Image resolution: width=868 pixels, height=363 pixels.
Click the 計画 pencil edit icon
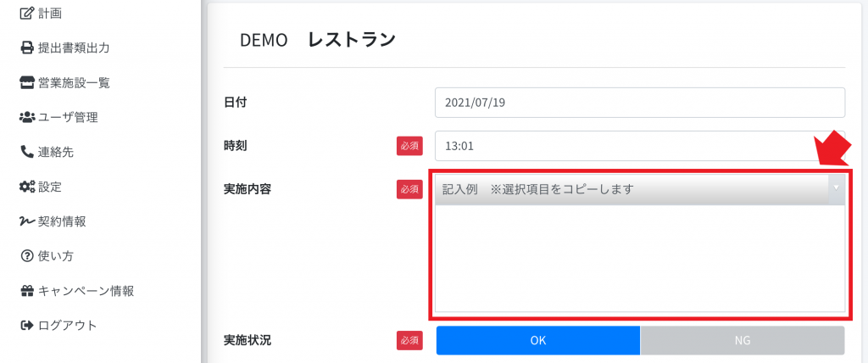tap(26, 14)
